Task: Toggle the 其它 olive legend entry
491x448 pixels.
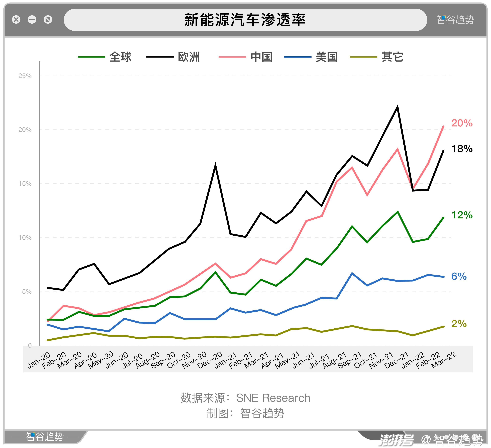Action: tap(392, 57)
